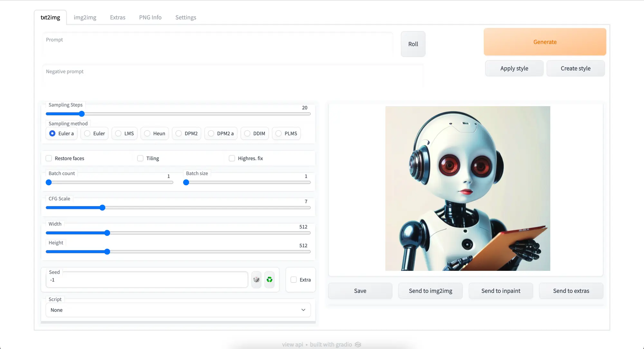
Task: Enable the Extra seed checkbox
Action: [294, 280]
